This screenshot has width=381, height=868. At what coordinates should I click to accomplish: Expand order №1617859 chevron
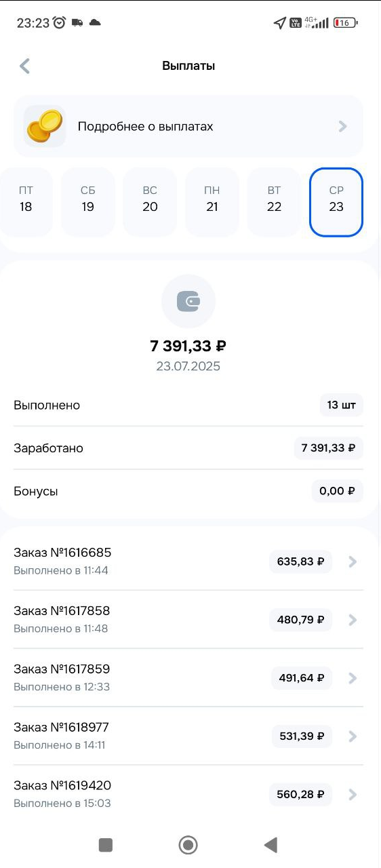[x=352, y=678]
